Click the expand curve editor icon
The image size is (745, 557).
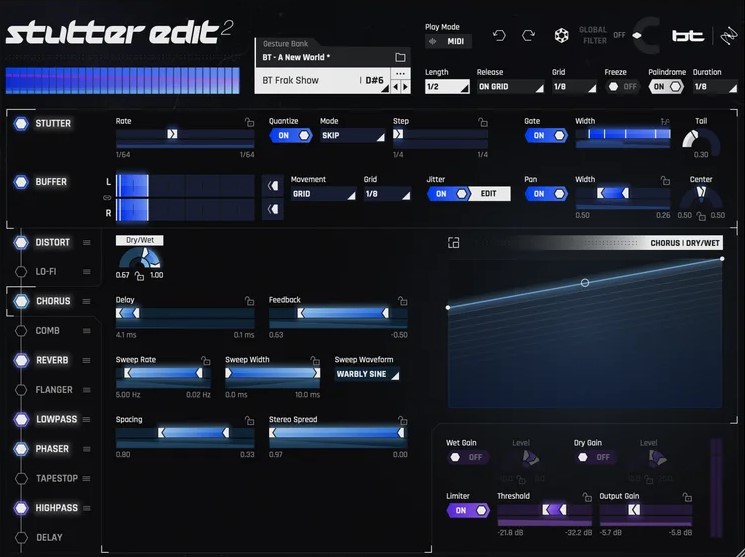453,242
